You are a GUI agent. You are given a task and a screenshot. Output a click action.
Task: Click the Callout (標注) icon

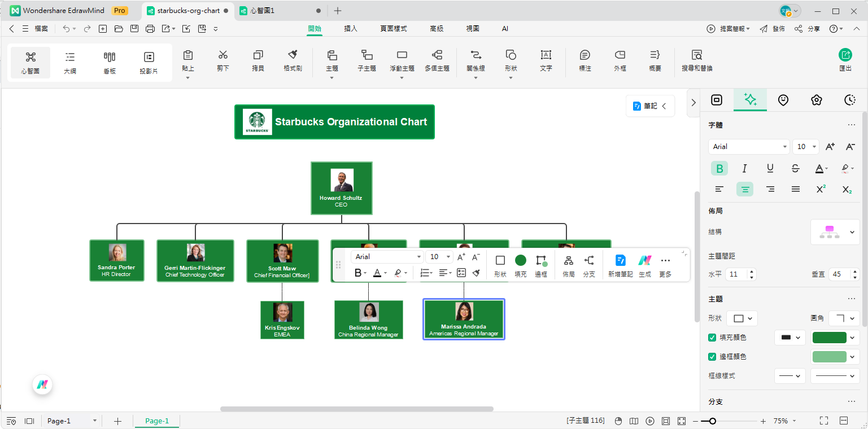(585, 60)
